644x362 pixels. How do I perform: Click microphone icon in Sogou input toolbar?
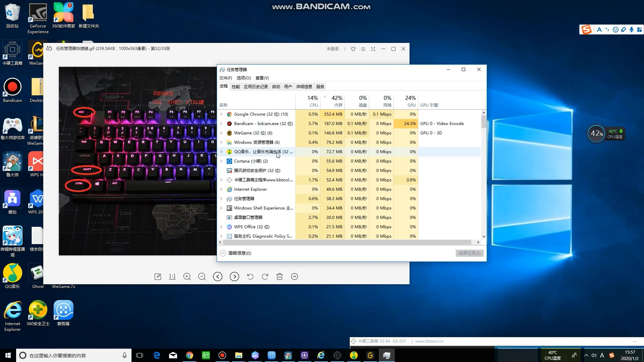tap(632, 29)
